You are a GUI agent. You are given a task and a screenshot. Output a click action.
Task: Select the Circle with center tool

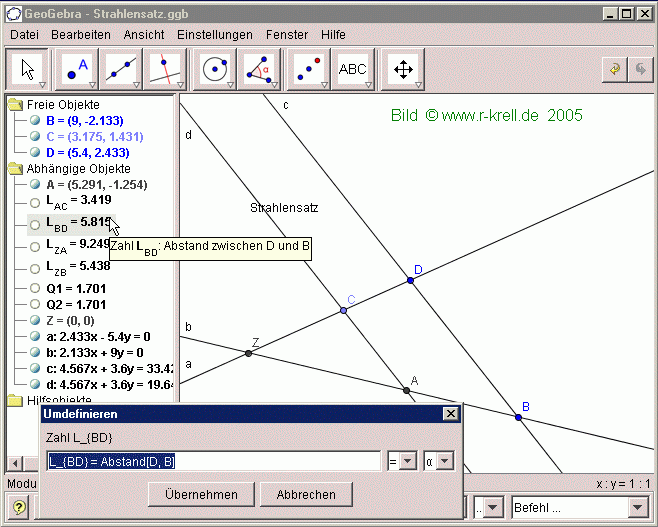(x=215, y=68)
